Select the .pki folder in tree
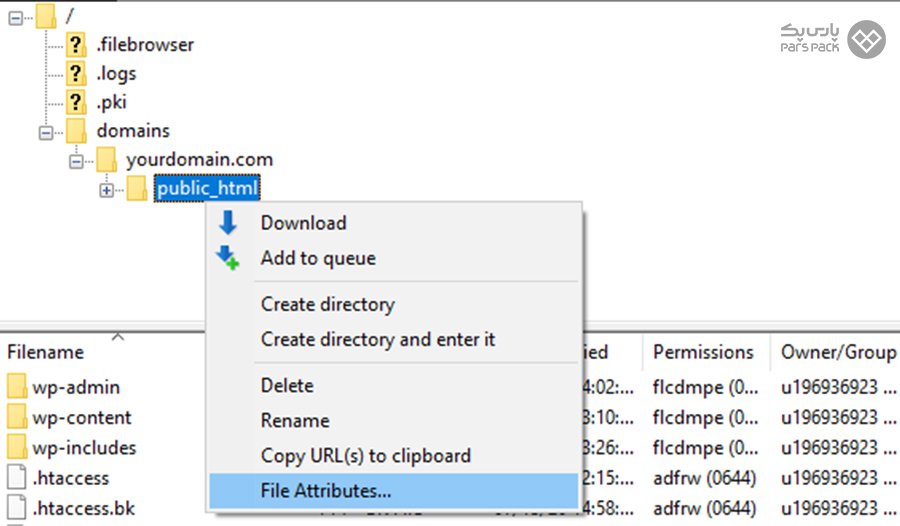The image size is (900, 526). pos(111,102)
